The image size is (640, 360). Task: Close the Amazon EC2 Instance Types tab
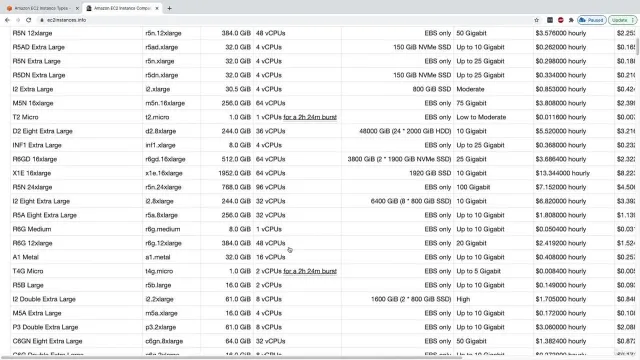coord(77,8)
